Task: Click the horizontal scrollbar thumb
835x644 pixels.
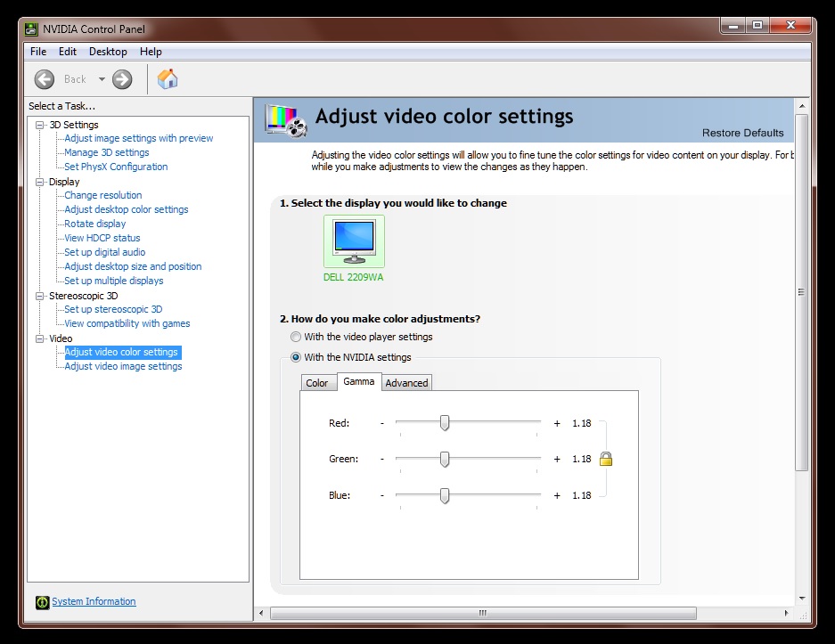Action: coord(483,613)
